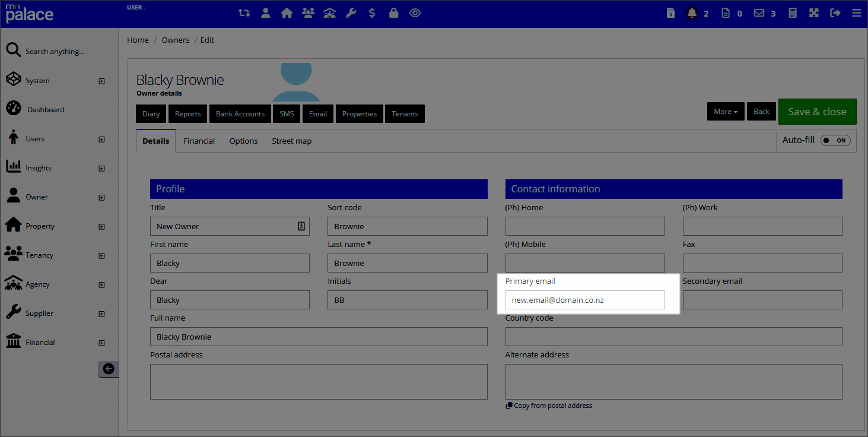Click the Postal address text area
This screenshot has height=437, width=868.
tap(319, 382)
